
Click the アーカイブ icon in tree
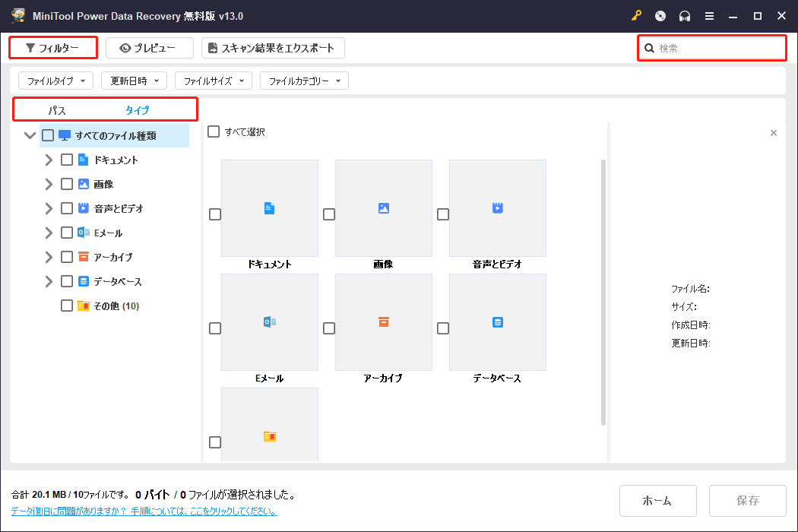click(x=84, y=257)
